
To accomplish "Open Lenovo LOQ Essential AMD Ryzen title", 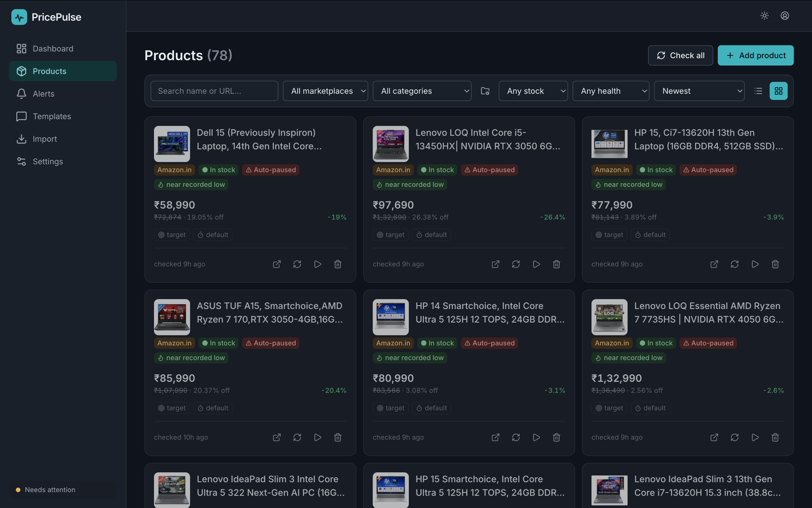I will tap(709, 312).
